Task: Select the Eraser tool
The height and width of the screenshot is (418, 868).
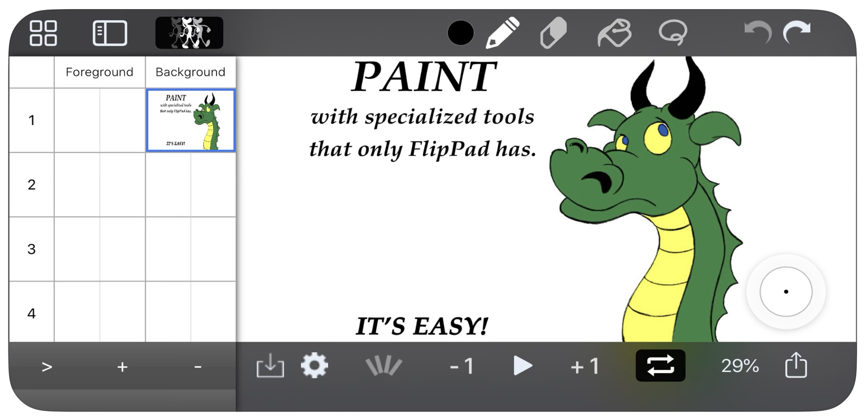Action: coord(553,33)
